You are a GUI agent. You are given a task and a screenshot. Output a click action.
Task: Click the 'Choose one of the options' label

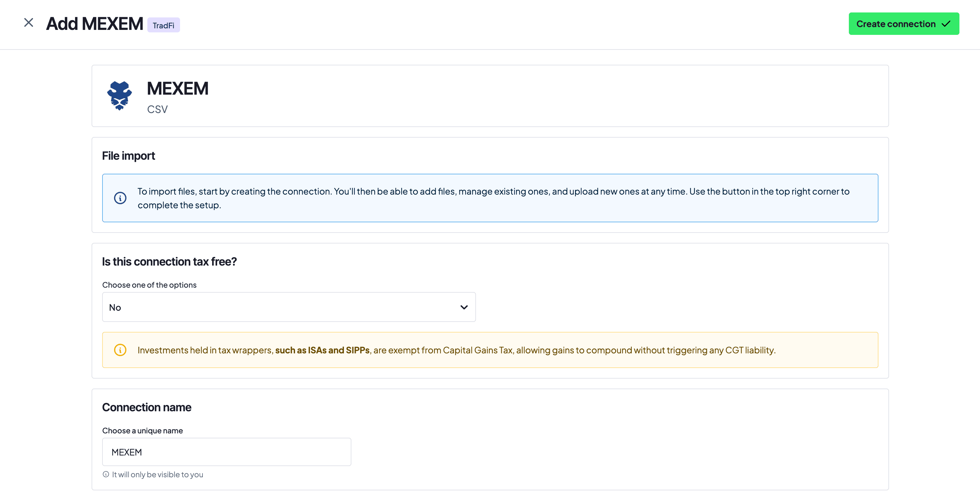point(149,285)
